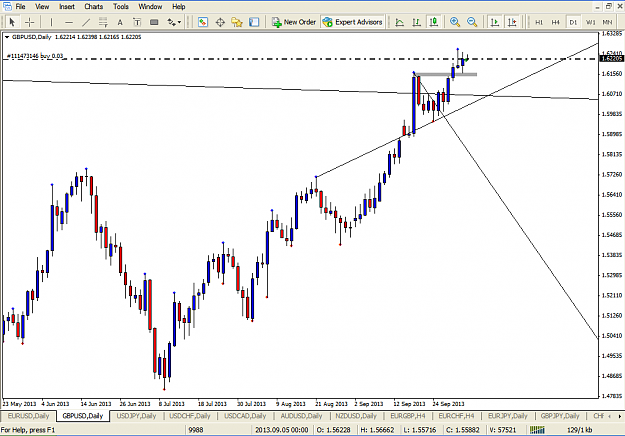Image resolution: width=625 pixels, height=436 pixels.
Task: Open the File menu
Action: click(x=20, y=6)
